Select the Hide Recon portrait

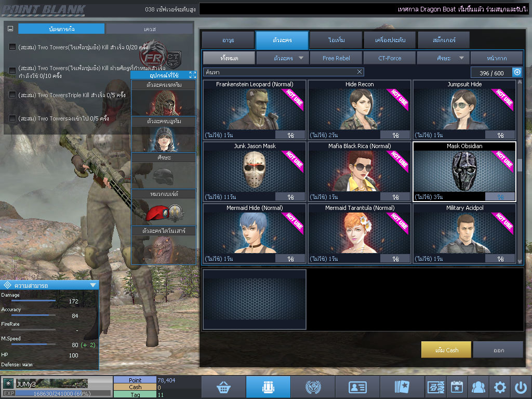coord(360,109)
